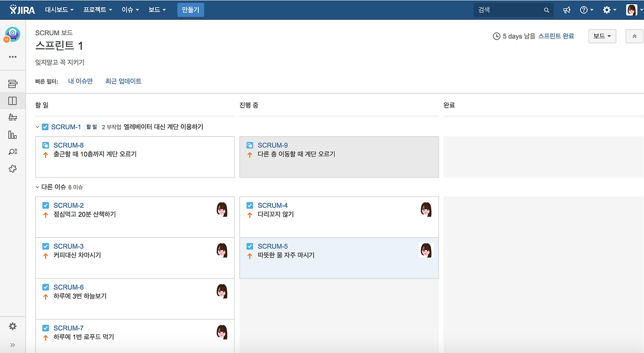
Task: Click the task type checkbox on SCRUM-7
Action: [46, 328]
